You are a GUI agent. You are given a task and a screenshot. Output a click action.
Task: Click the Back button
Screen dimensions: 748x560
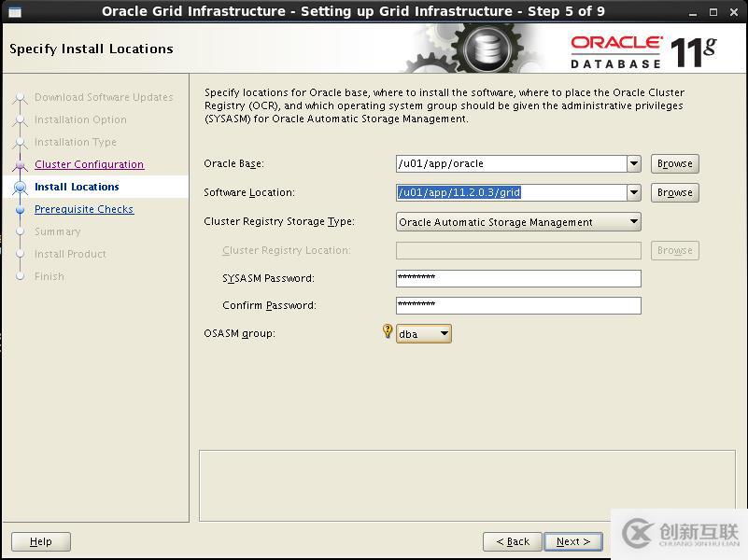pos(513,541)
